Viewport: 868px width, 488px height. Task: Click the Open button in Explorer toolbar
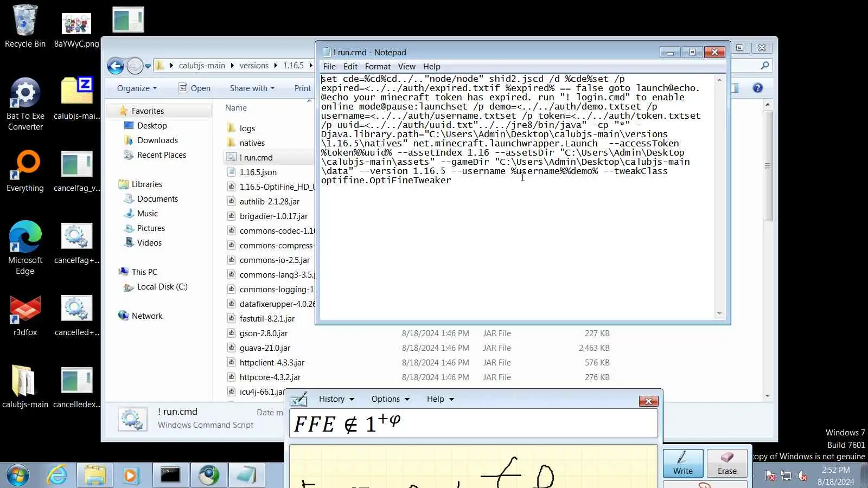tap(195, 88)
